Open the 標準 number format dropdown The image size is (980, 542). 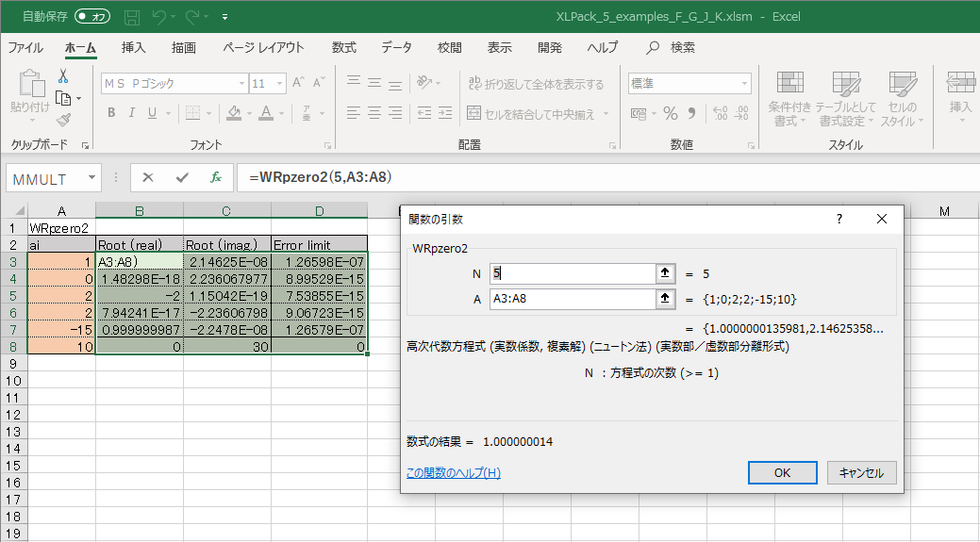pos(744,83)
